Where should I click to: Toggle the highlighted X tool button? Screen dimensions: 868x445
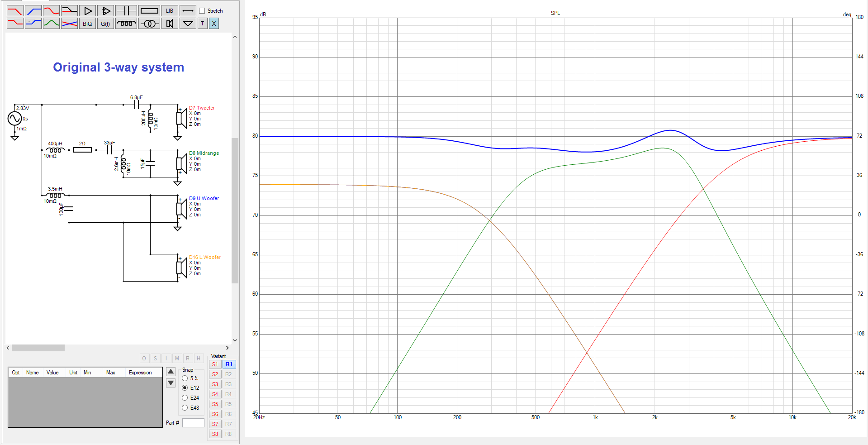(214, 24)
